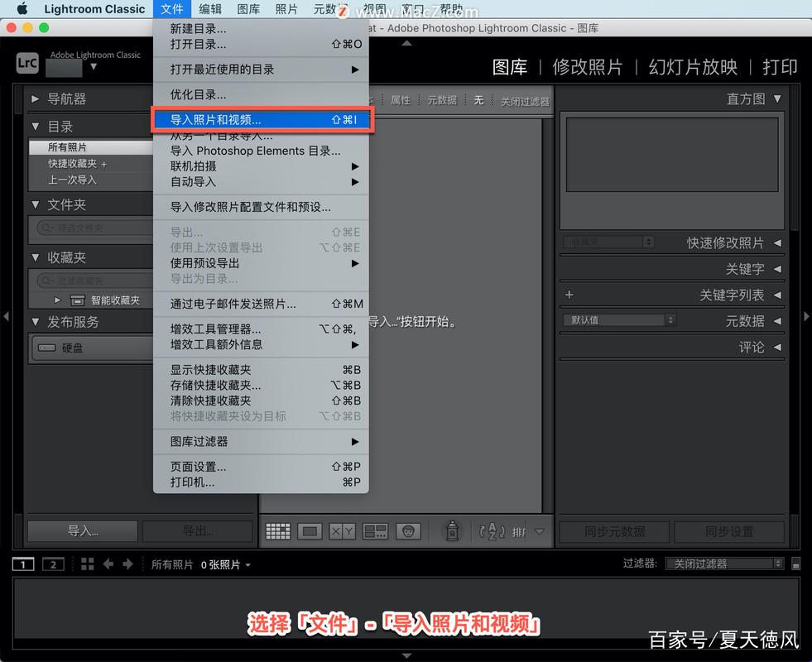Screen dimensions: 812x662
Task: Open the 元数据 default preset dropdown
Action: point(618,320)
